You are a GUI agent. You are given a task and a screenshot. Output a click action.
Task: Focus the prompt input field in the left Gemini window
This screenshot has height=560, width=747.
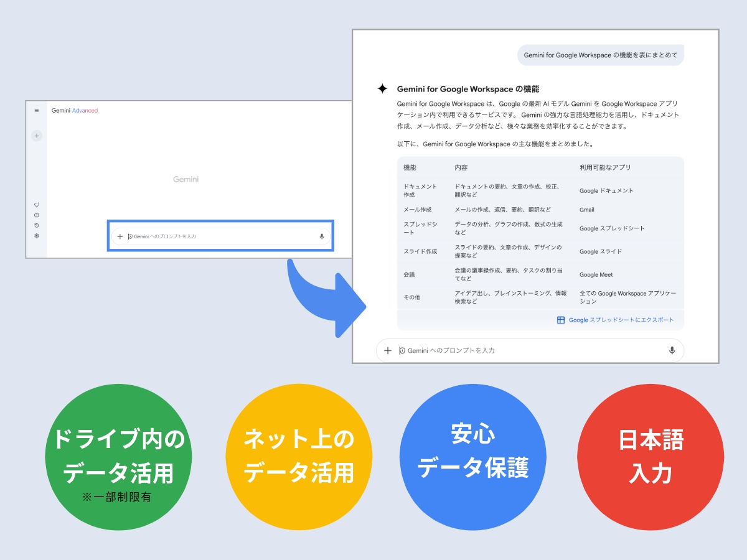click(221, 236)
